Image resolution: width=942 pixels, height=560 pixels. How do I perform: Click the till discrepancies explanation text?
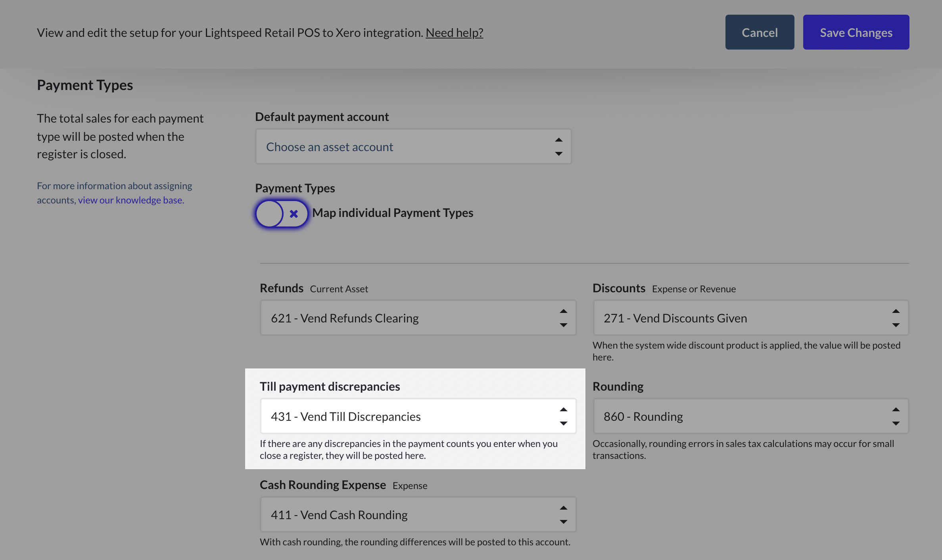pos(409,449)
